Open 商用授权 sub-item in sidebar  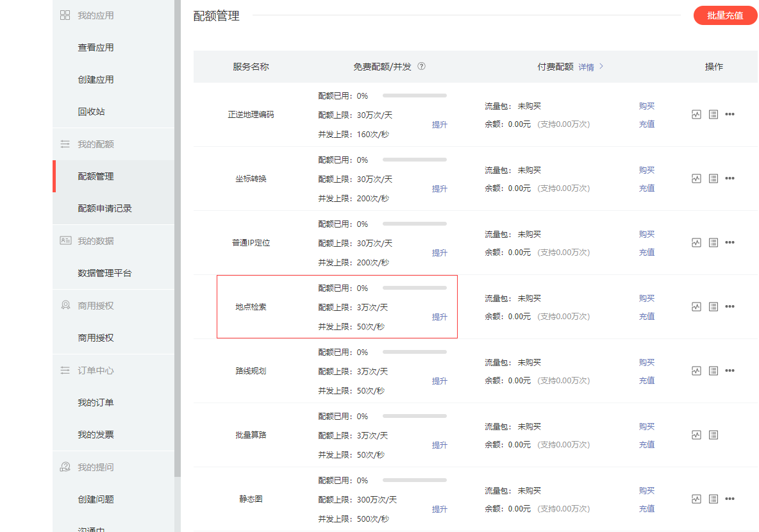(96, 337)
